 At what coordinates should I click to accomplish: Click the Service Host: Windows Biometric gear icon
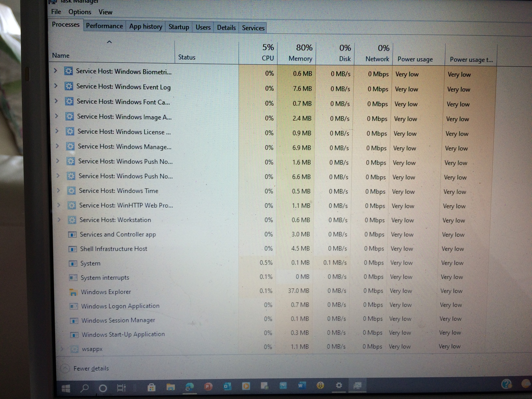(68, 71)
